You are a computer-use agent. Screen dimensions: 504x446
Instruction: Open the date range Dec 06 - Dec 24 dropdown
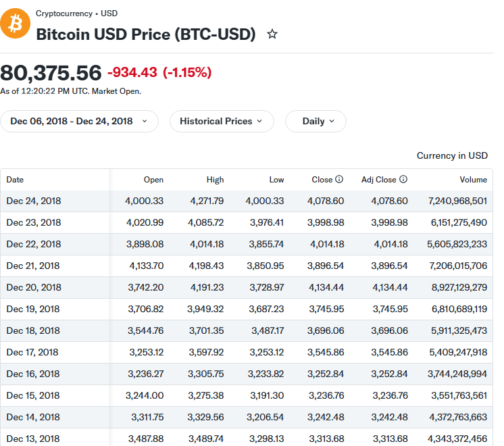(80, 121)
